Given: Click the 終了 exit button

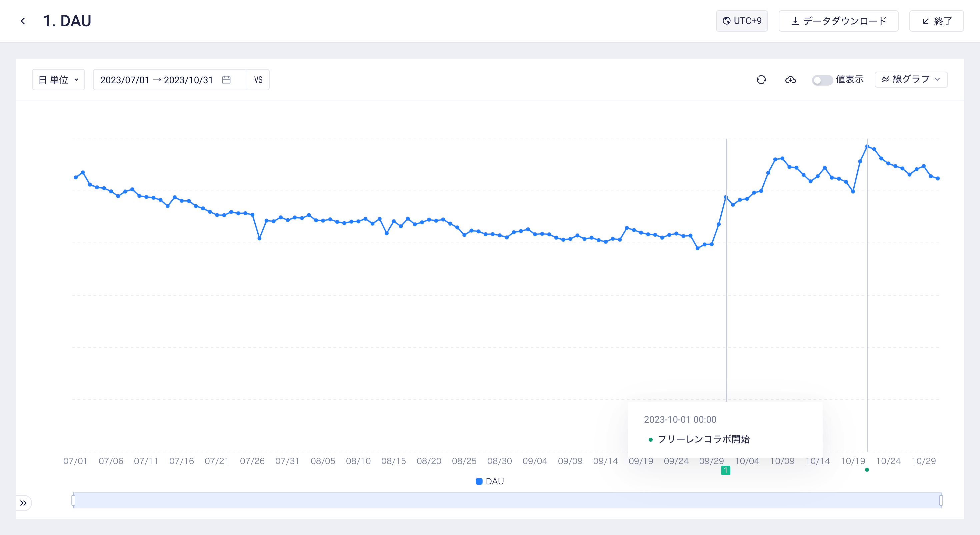Looking at the screenshot, I should [x=936, y=21].
